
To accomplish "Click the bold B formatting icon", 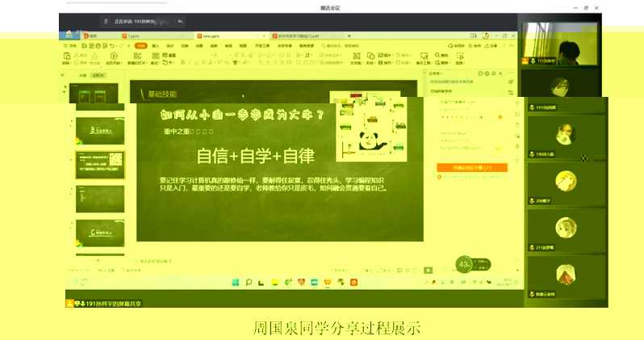I will coord(184,62).
